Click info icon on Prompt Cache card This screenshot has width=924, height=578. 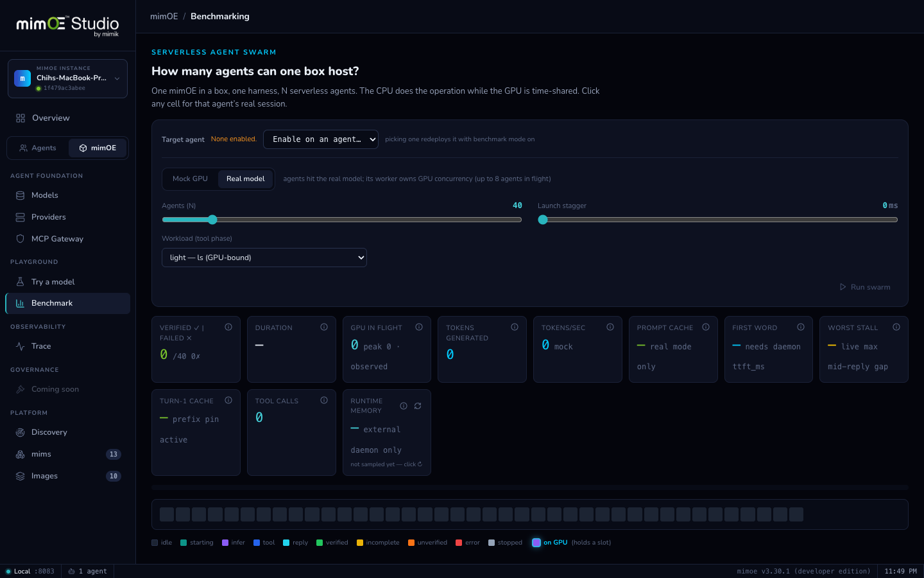(706, 327)
